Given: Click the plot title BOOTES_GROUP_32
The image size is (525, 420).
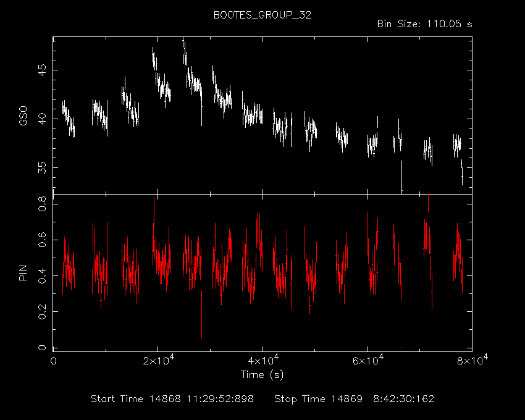Looking at the screenshot, I should 262,15.
